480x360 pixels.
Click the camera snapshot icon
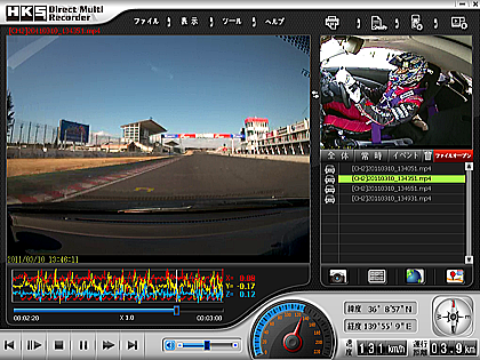338,276
